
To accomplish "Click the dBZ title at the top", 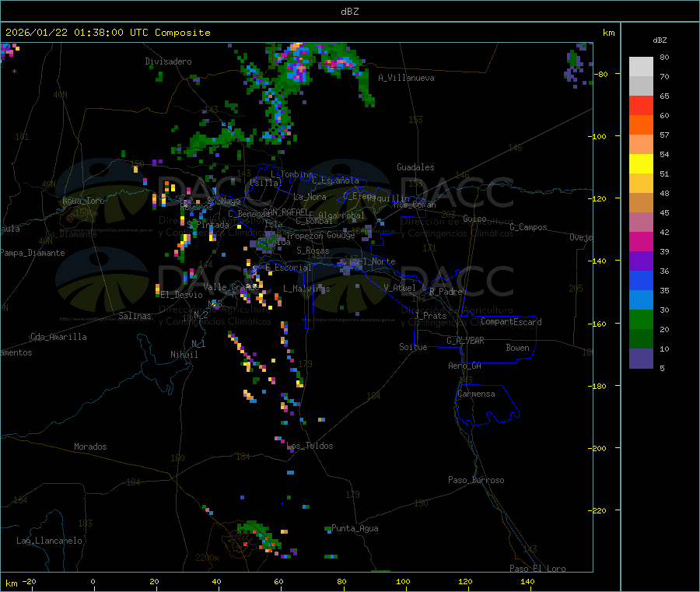I will [x=349, y=12].
